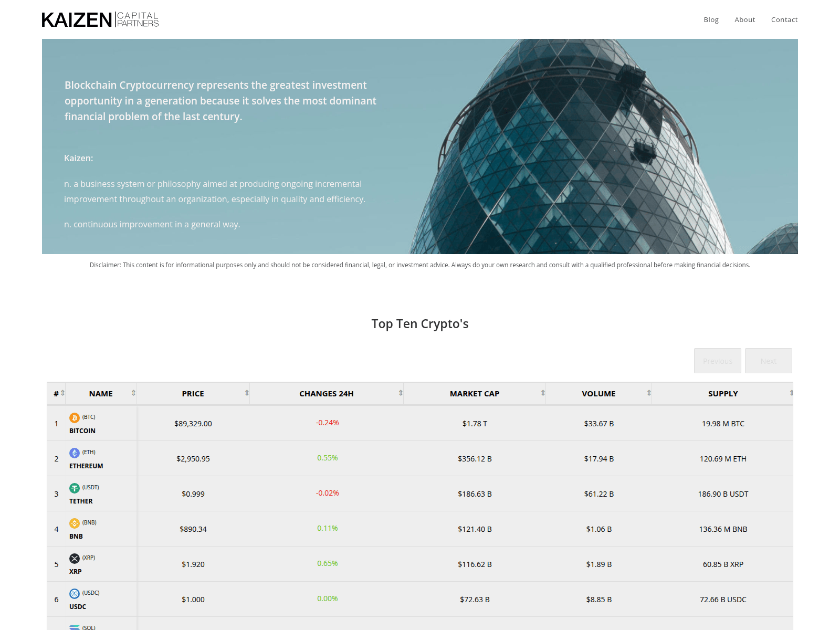
Task: Click the Top Ten Crypto's heading
Action: pyautogui.click(x=420, y=324)
